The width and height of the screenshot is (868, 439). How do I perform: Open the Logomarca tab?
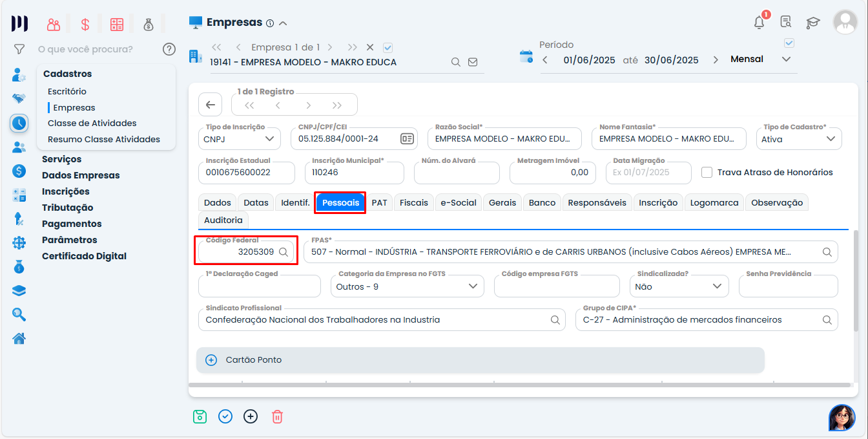[x=714, y=202]
